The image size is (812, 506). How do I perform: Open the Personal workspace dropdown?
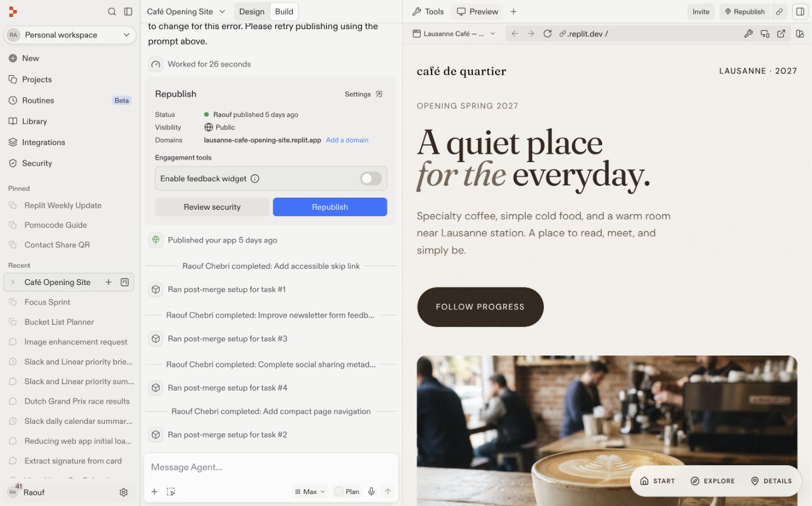(x=70, y=35)
